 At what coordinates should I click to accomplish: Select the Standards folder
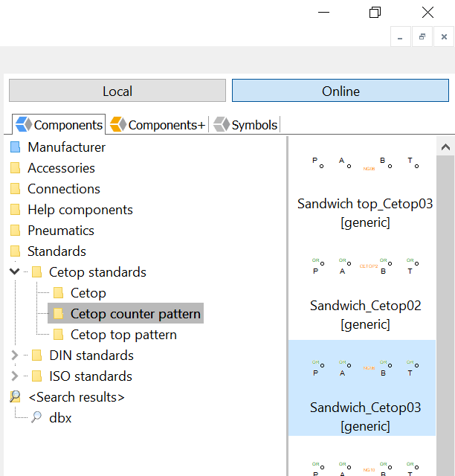pos(57,251)
